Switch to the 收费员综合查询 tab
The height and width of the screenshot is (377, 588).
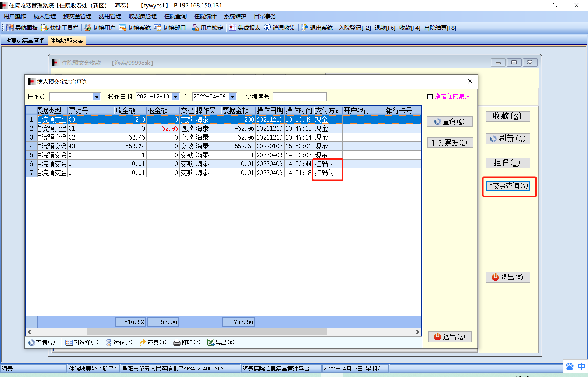[25, 41]
